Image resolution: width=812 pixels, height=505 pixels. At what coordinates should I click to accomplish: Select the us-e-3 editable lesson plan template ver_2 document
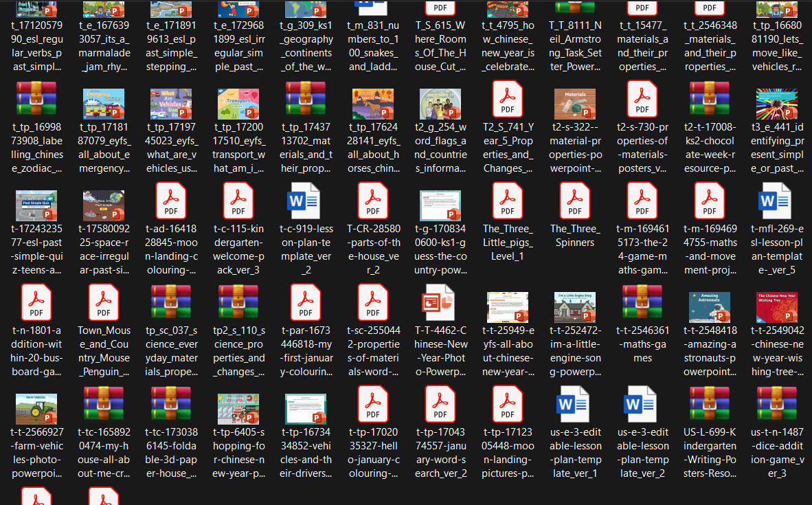(x=642, y=406)
